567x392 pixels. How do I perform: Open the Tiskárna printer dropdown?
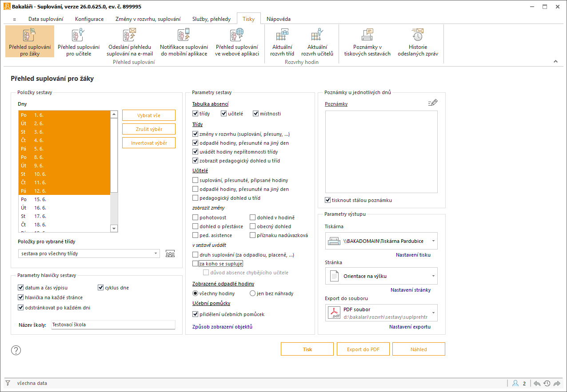(381, 241)
